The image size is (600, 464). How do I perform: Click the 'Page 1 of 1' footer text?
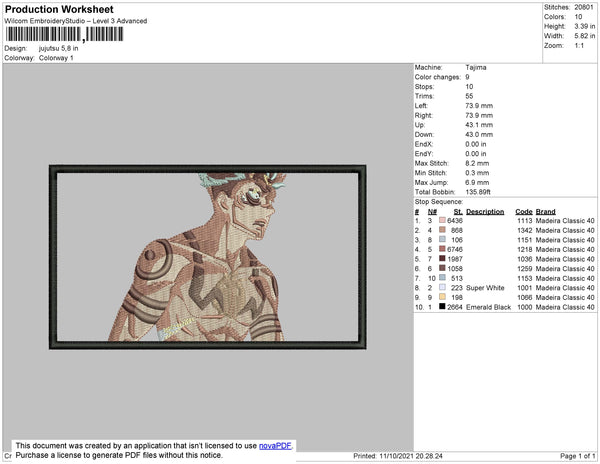pos(577,456)
